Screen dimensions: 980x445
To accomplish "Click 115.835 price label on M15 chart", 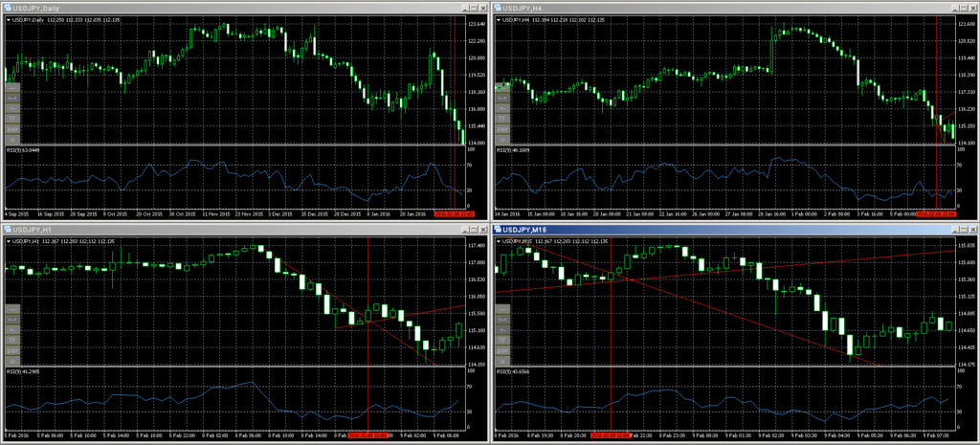I will (x=967, y=246).
